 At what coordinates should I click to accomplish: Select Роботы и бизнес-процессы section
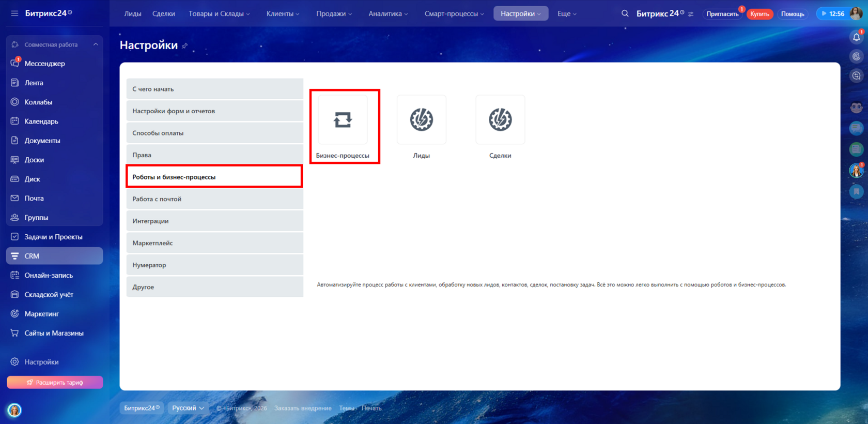click(x=214, y=177)
